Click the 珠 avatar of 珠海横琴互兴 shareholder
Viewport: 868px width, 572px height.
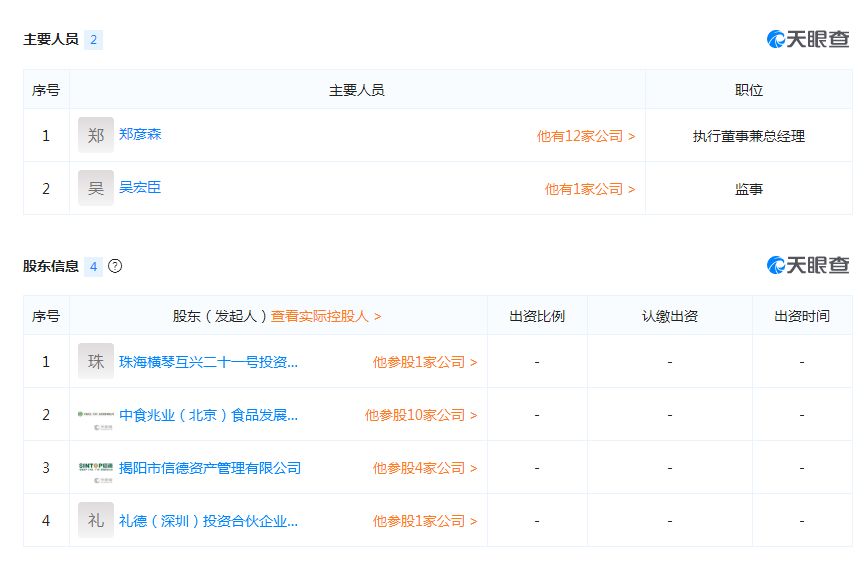pyautogui.click(x=96, y=362)
